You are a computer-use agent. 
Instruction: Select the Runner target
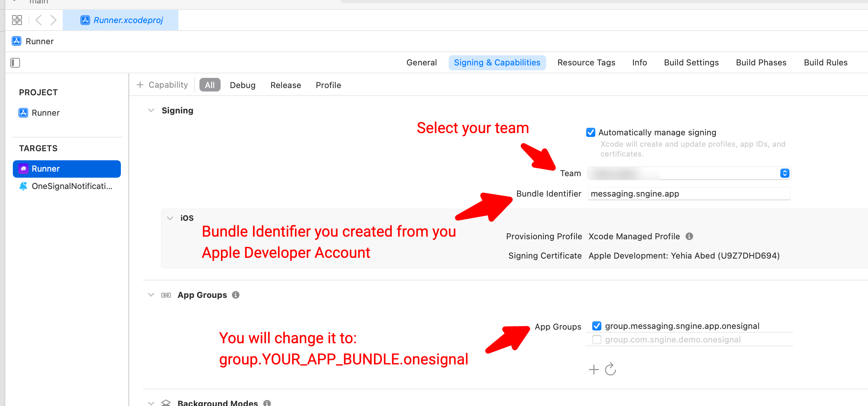[x=67, y=169]
